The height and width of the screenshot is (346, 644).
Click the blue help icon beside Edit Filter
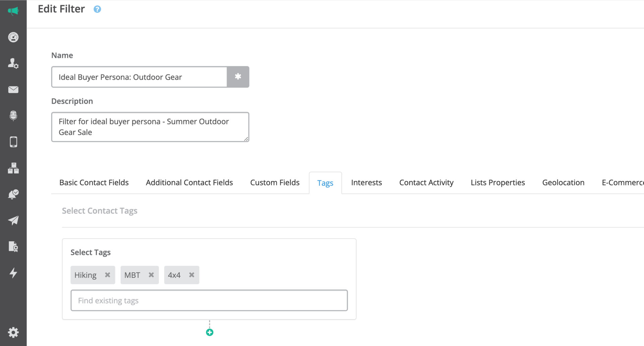click(x=97, y=9)
